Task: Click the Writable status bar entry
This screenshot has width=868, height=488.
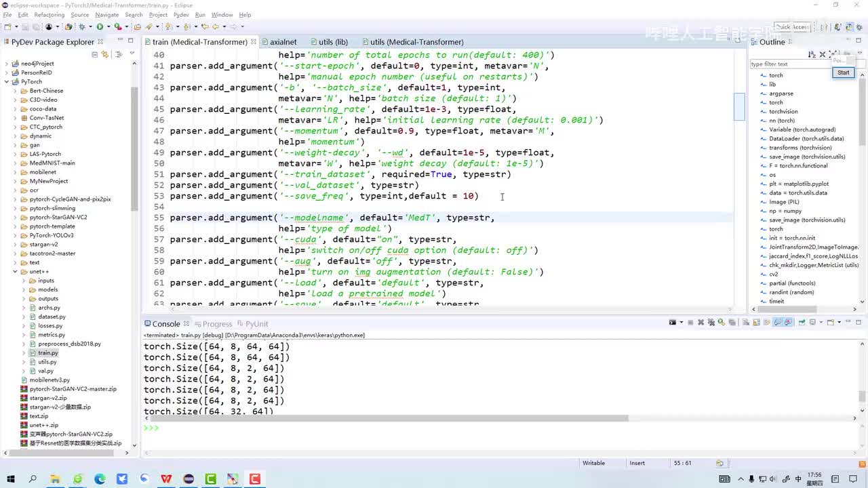Action: [x=593, y=463]
